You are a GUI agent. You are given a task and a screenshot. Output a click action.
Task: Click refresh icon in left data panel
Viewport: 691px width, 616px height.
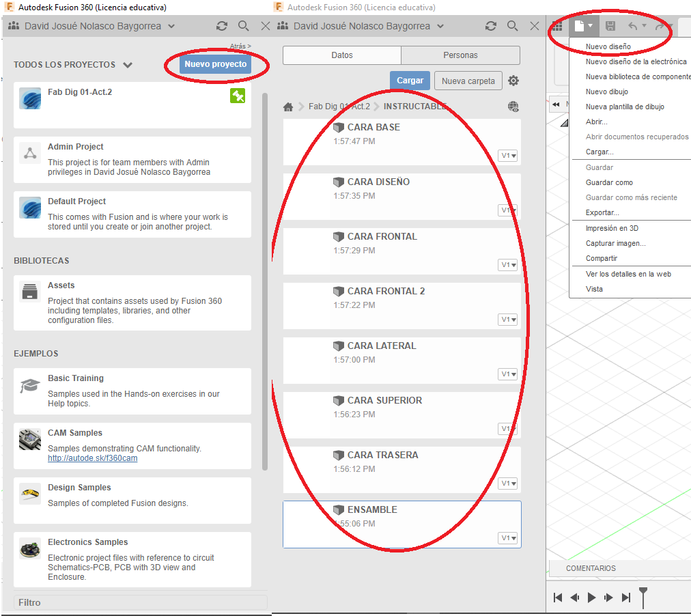[x=222, y=26]
